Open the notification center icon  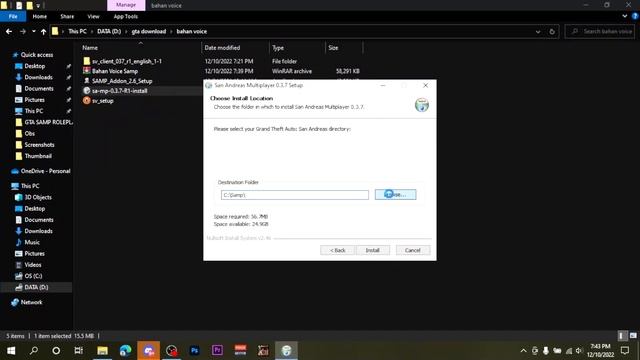coord(625,350)
